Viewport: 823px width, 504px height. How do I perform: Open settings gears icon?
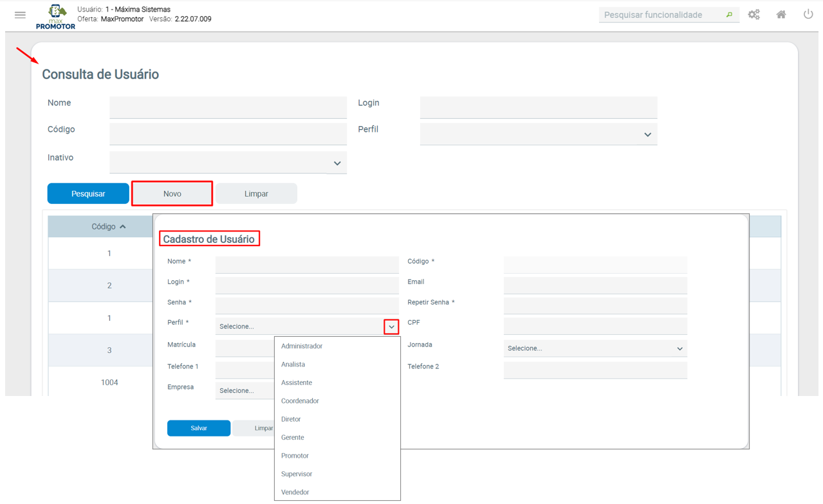pos(754,15)
